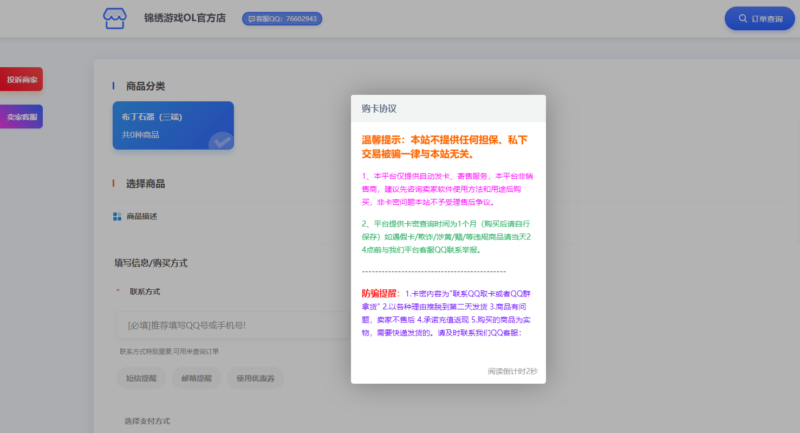
Task: Click the 锦绣游戏OL官方店 shop title
Action: (x=185, y=18)
